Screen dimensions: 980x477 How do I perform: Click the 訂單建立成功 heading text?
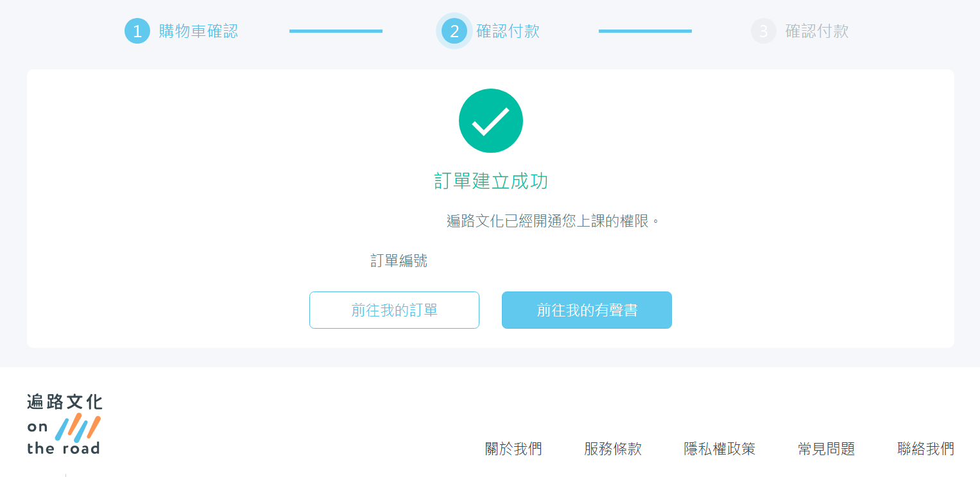[491, 182]
